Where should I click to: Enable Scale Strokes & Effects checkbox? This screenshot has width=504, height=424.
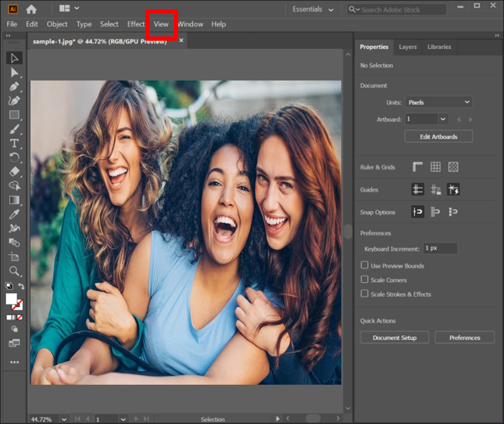(365, 294)
